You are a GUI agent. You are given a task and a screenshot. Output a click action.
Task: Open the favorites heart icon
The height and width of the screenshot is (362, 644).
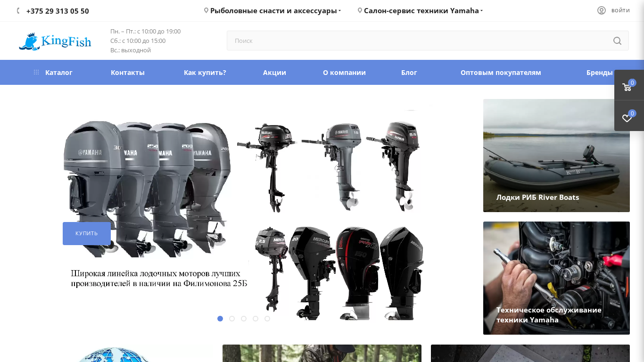(x=627, y=117)
